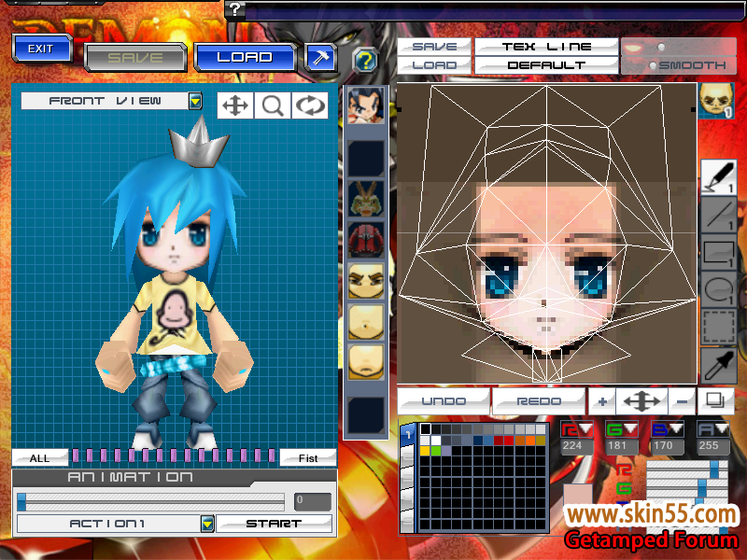Image resolution: width=747 pixels, height=560 pixels.
Task: Zoom out texture with minus button
Action: point(682,401)
